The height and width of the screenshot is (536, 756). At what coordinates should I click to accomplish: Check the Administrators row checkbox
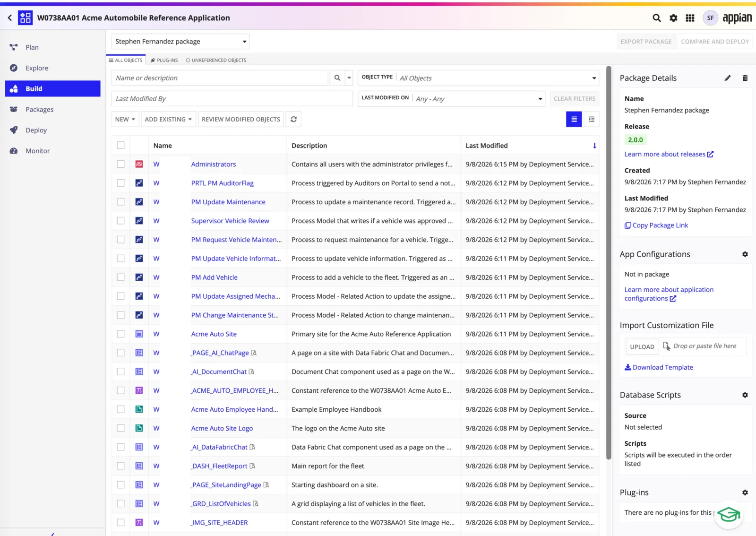121,164
